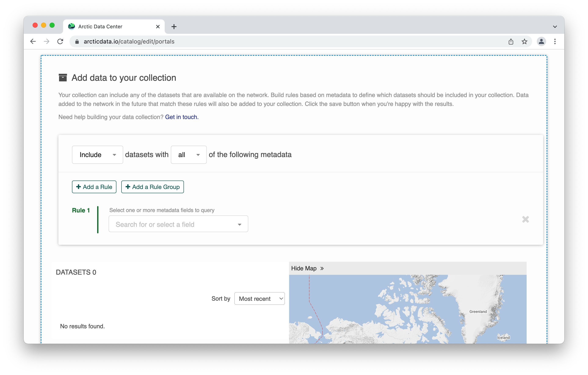Click 'Select one or more metadata fields' label
This screenshot has height=375, width=588.
[162, 210]
